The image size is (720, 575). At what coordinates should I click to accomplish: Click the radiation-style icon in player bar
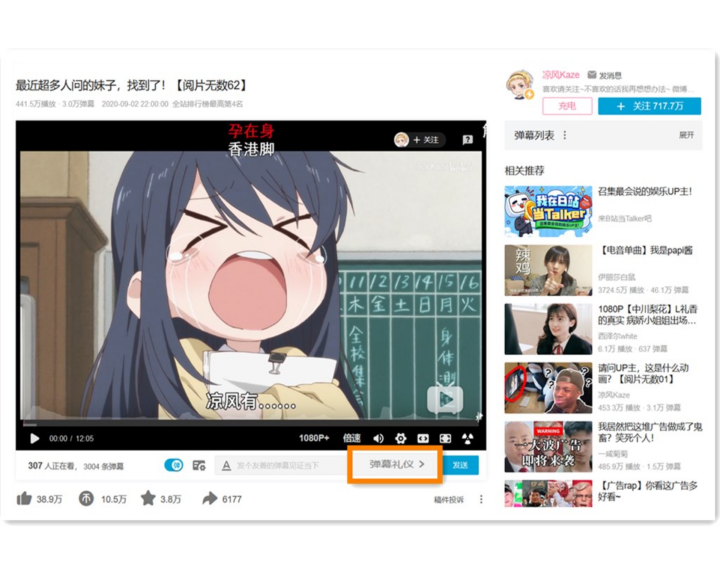(467, 439)
